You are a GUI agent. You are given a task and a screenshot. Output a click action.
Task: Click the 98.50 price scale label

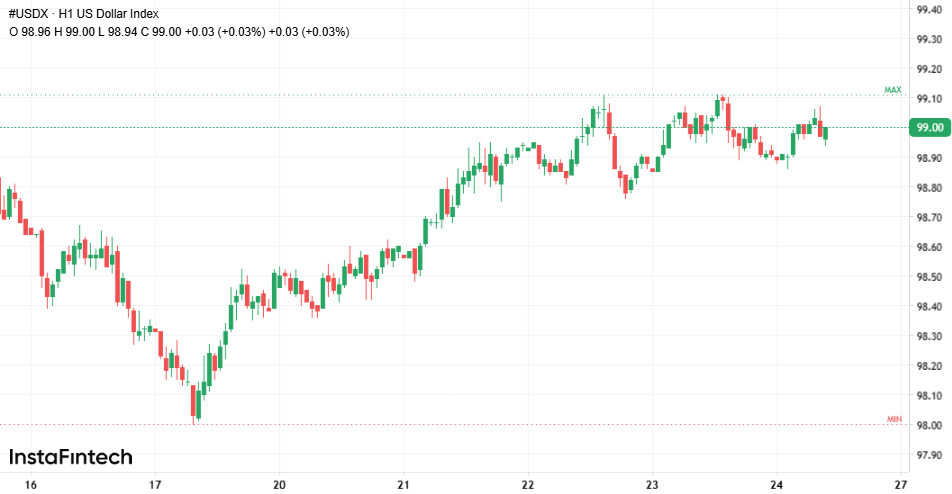930,277
